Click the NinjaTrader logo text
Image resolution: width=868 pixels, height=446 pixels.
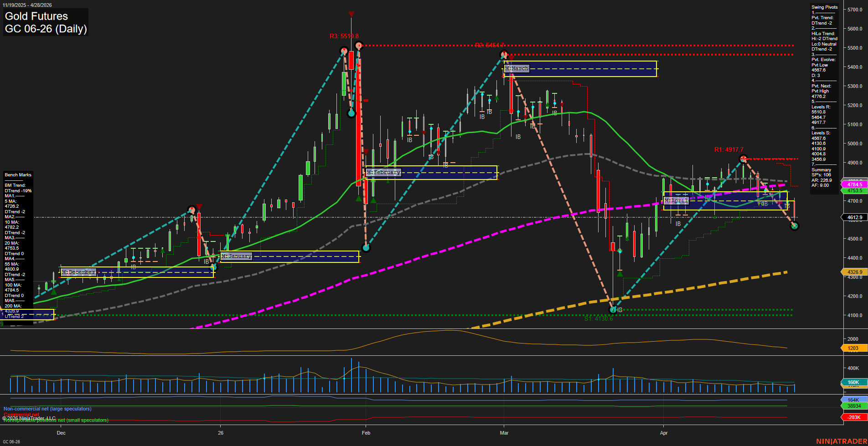[x=841, y=441]
